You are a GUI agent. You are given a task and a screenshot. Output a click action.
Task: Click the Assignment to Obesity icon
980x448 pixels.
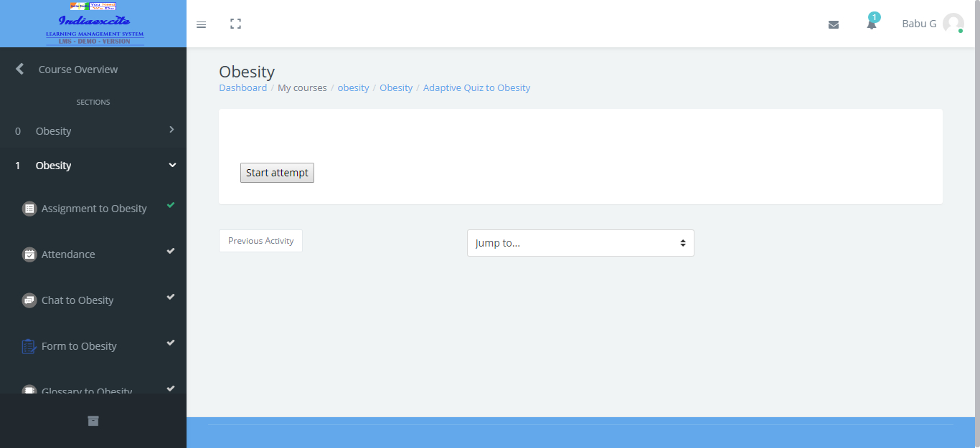29,209
